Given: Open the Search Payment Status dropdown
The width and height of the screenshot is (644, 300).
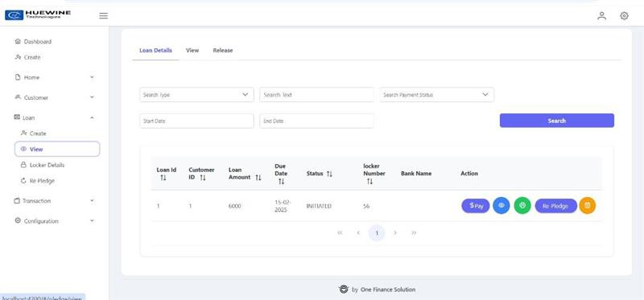Looking at the screenshot, I should pos(436,95).
